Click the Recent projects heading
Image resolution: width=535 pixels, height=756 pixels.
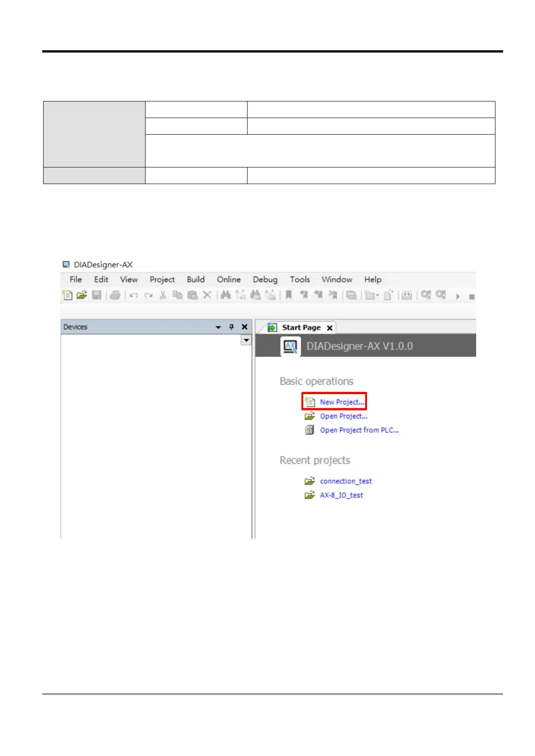pyautogui.click(x=314, y=460)
